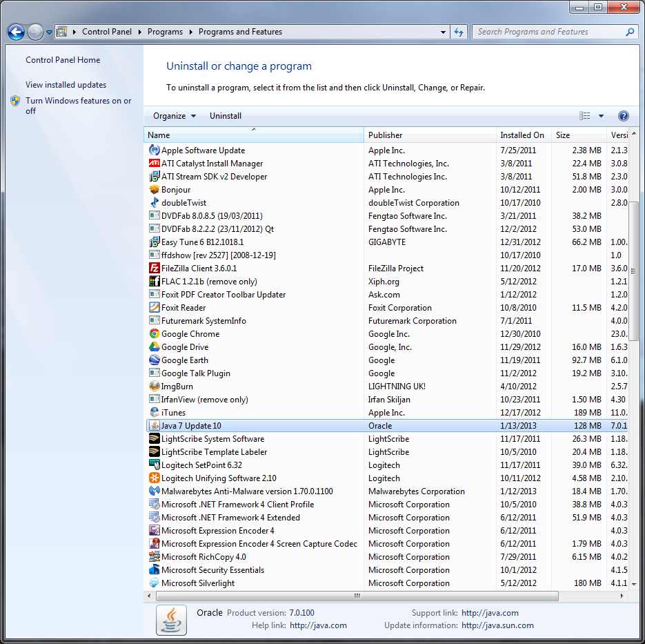The height and width of the screenshot is (644, 645).
Task: Open the Organize dropdown menu
Action: click(x=174, y=115)
